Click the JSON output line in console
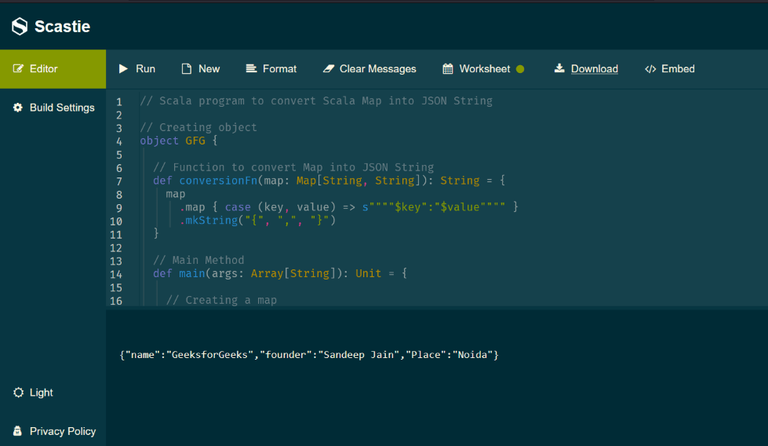The width and height of the screenshot is (768, 446). click(309, 355)
